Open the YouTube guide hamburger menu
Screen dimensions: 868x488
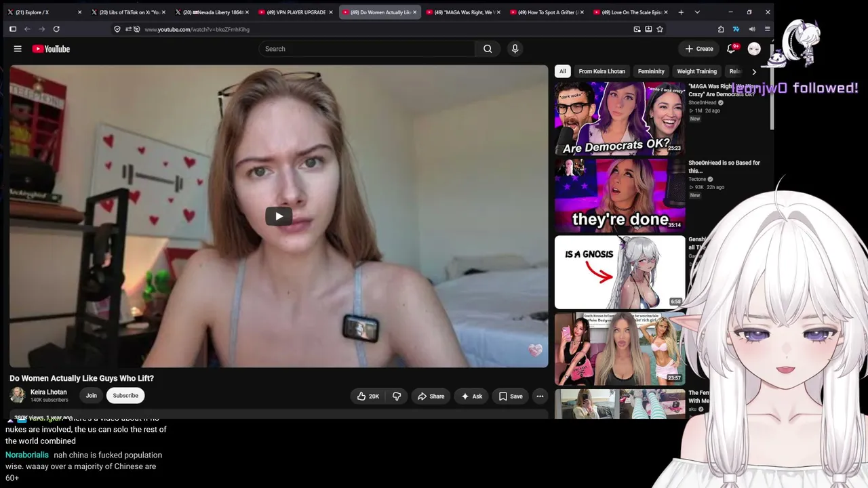coord(18,49)
